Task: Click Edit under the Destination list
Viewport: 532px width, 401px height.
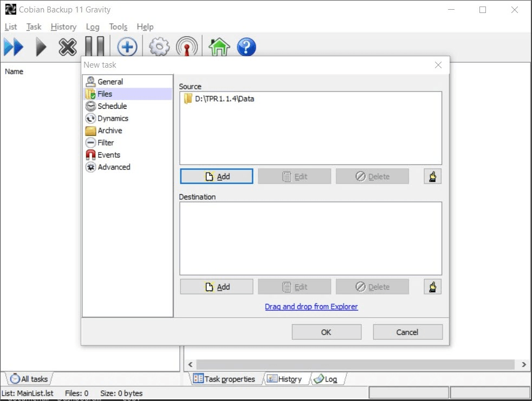Action: (x=294, y=287)
